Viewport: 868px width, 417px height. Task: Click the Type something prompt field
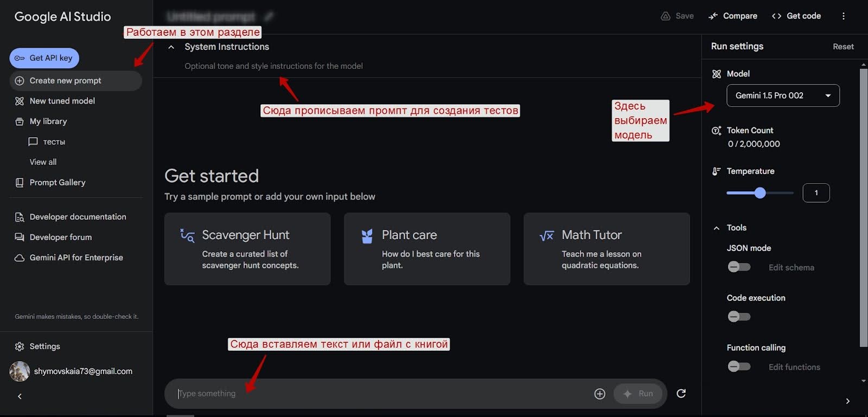pyautogui.click(x=382, y=394)
